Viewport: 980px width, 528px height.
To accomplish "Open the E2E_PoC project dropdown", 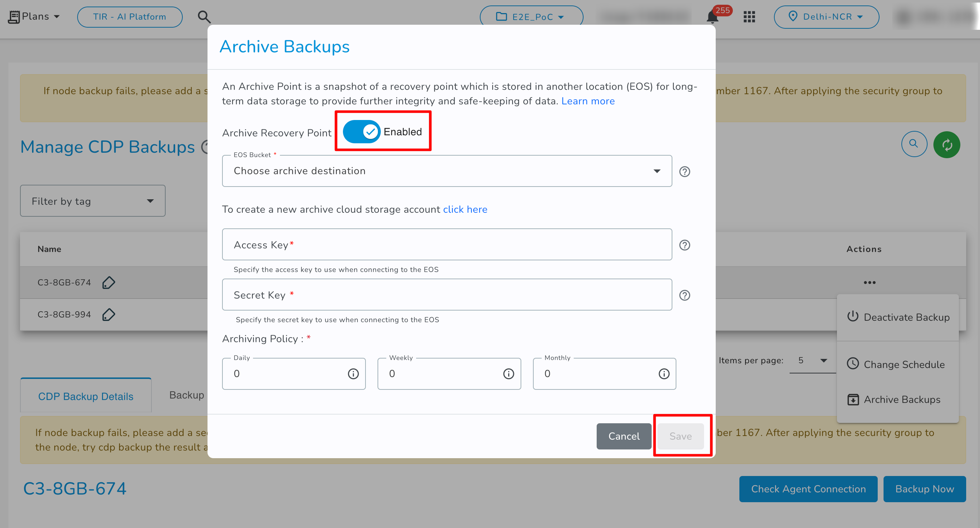I will click(531, 17).
